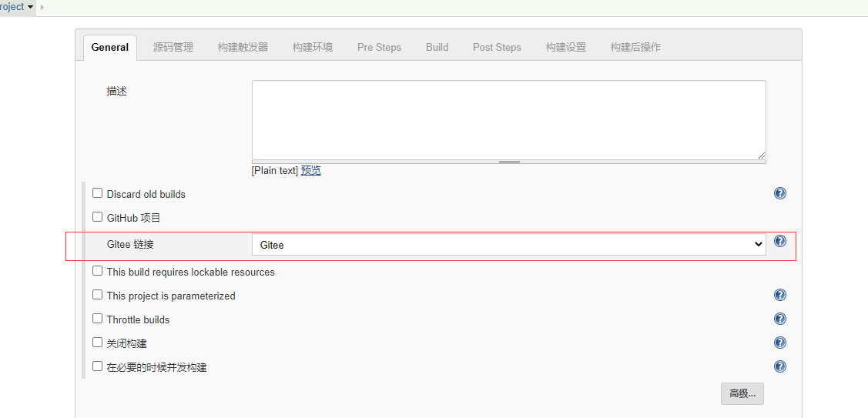
Task: Open the Gitee 链接 dropdown
Action: coord(509,245)
